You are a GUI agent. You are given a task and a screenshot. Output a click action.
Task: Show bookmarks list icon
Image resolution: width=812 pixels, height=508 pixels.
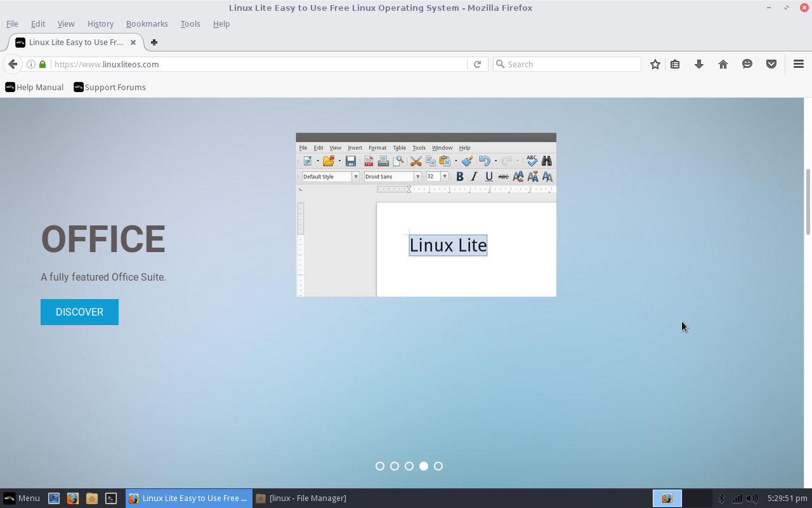[x=675, y=64]
